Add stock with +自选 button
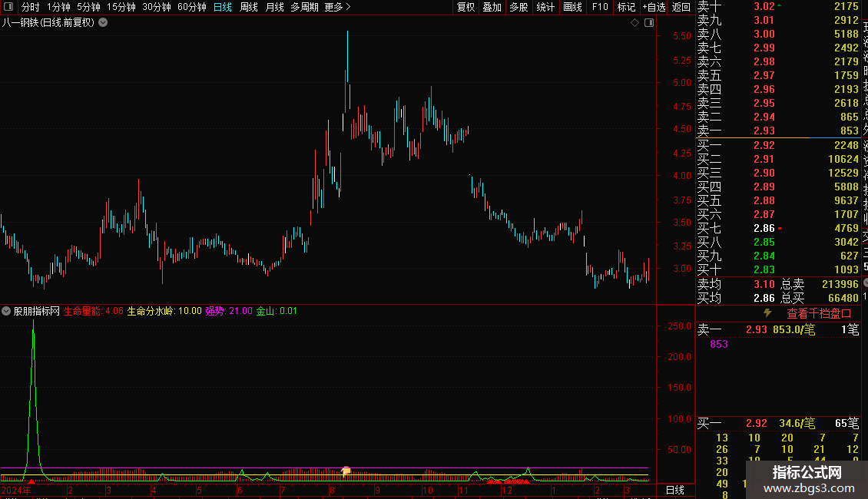Screen dimensions: 868x499 pos(654,7)
